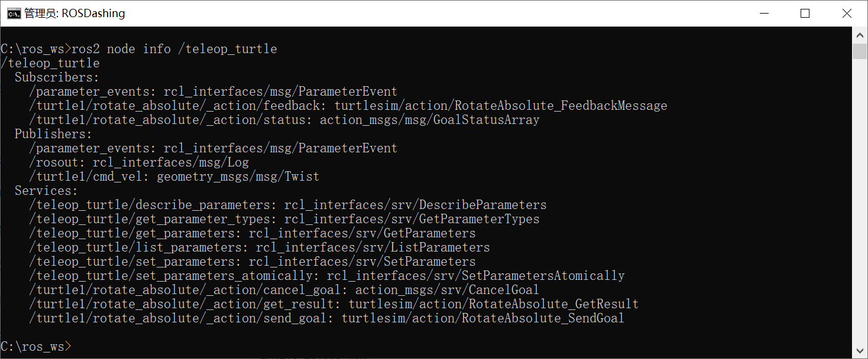Click the /rosout publisher line
The height and width of the screenshot is (359, 868).
click(139, 162)
